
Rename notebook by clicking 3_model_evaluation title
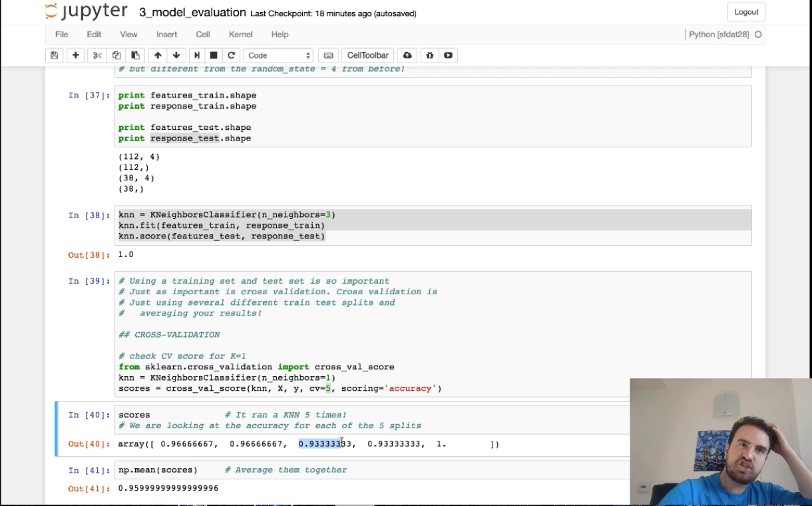[191, 11]
